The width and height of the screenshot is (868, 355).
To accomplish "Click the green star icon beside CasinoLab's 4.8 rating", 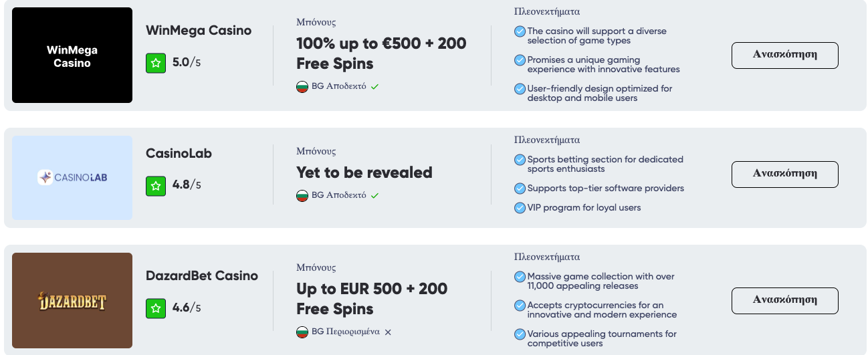I will [x=156, y=185].
